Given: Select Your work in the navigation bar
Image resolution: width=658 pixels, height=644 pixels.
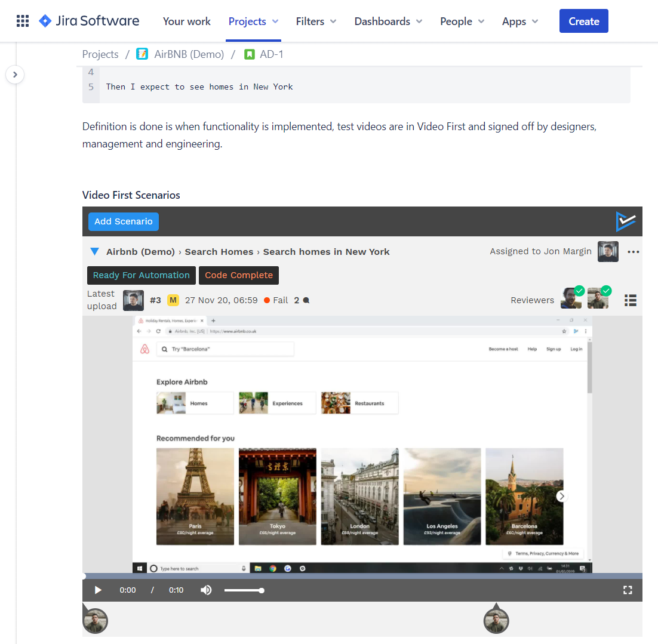Looking at the screenshot, I should (186, 21).
